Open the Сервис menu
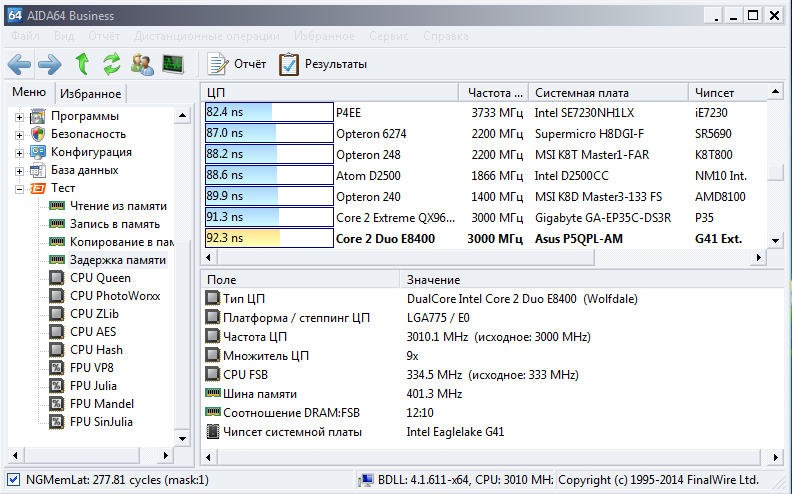Screen dimensions: 792x494 point(388,35)
